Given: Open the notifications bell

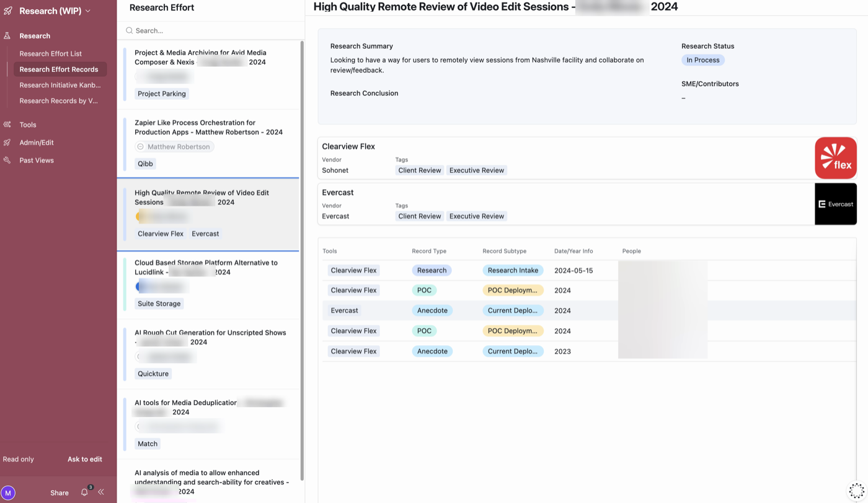Looking at the screenshot, I should (x=84, y=492).
